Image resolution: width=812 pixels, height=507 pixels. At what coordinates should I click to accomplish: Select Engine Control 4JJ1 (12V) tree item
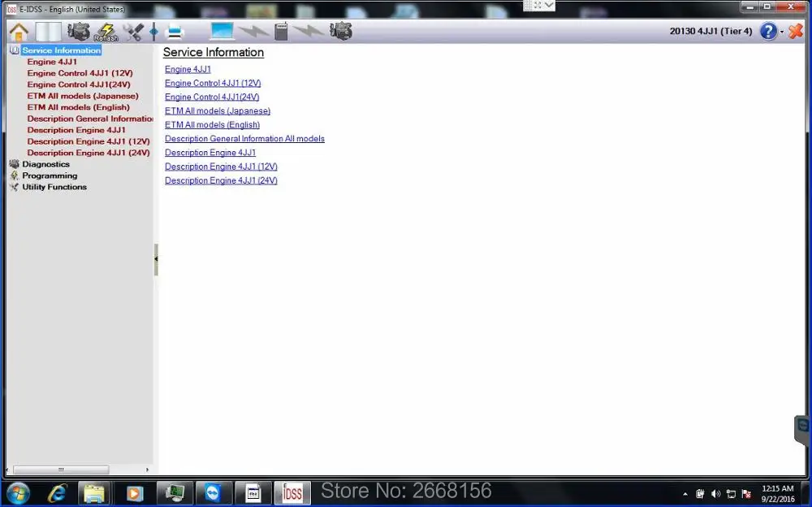pos(80,73)
